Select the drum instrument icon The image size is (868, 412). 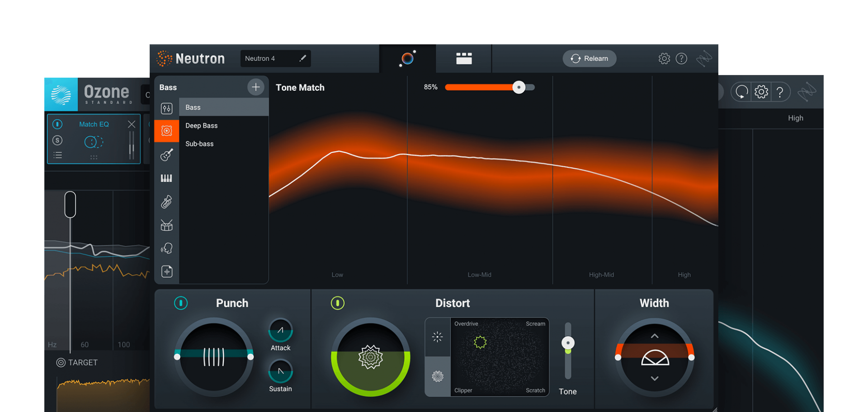166,225
